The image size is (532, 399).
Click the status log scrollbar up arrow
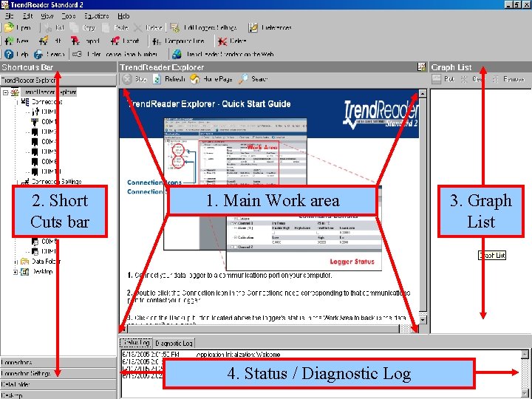coord(525,355)
